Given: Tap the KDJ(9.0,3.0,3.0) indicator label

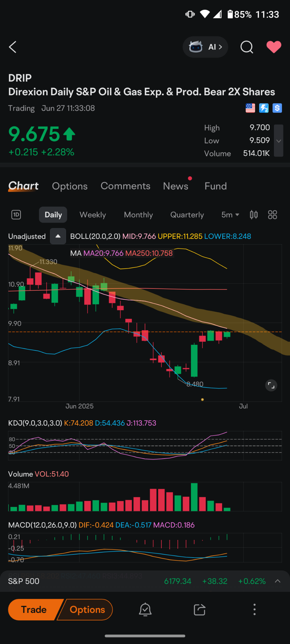Looking at the screenshot, I should pyautogui.click(x=35, y=423).
